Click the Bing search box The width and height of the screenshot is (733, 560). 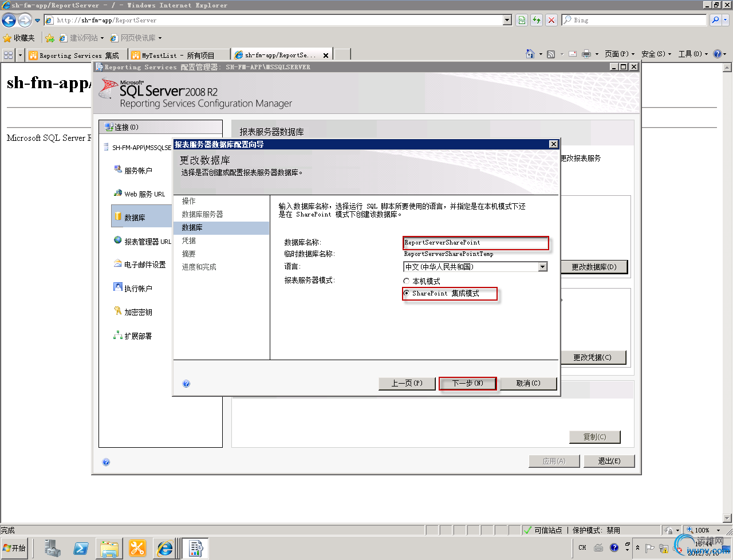(x=634, y=20)
